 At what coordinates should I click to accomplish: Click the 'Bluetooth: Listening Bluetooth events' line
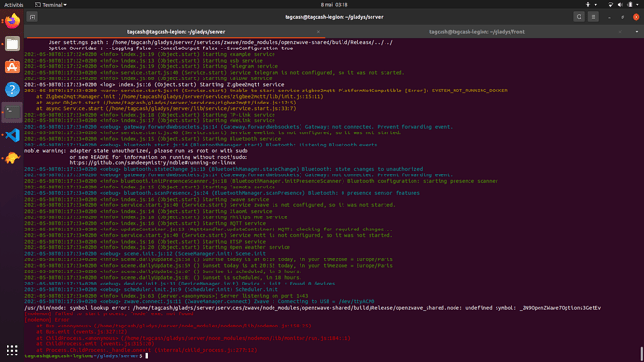[201, 145]
